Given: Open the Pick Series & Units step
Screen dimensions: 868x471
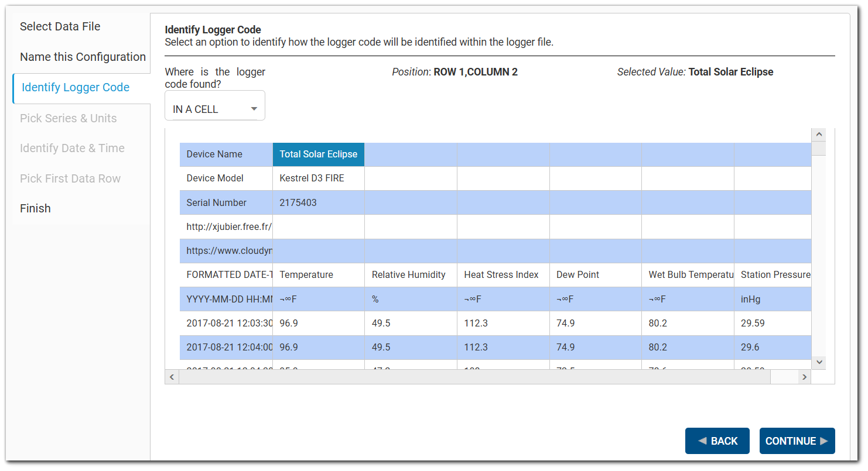Looking at the screenshot, I should [x=68, y=118].
